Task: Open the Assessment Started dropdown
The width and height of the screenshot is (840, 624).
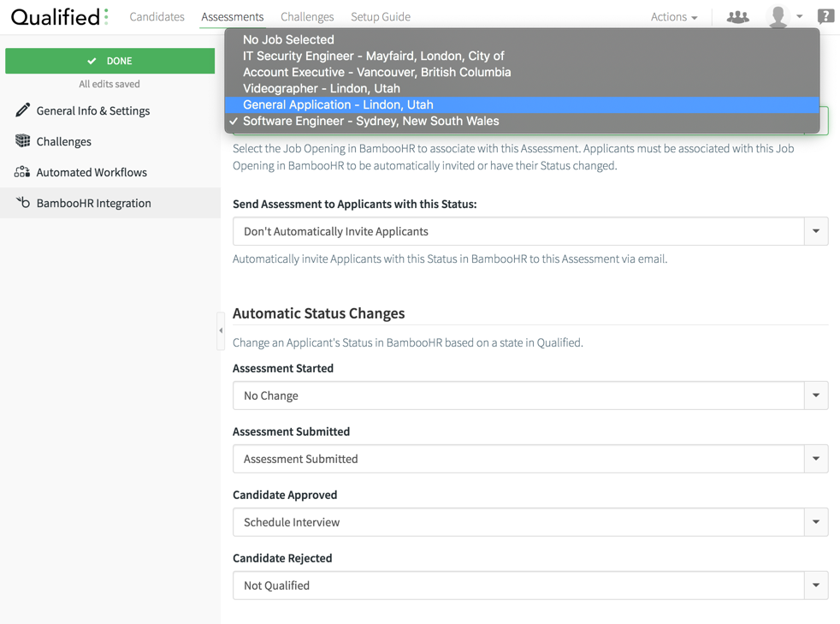Action: 529,395
